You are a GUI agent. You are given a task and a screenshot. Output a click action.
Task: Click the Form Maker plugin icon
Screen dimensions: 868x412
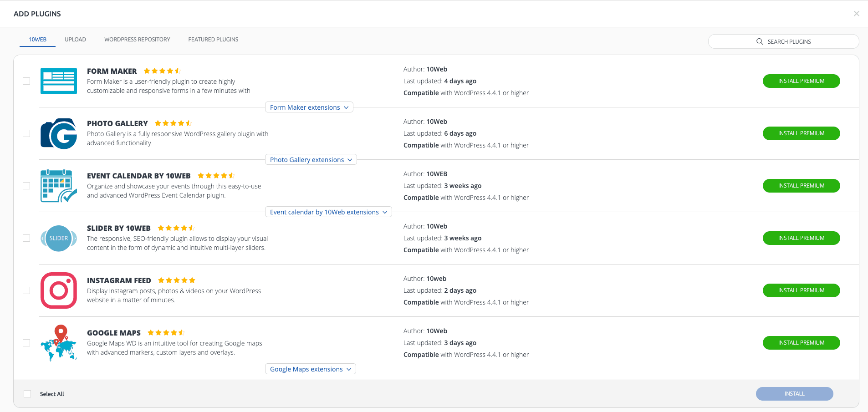pyautogui.click(x=59, y=81)
